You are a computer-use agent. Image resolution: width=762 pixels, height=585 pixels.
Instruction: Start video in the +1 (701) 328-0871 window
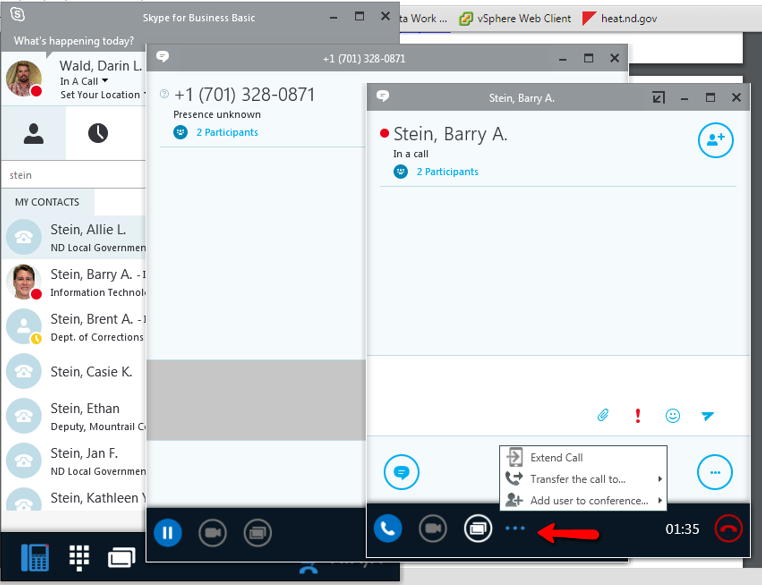(x=212, y=533)
